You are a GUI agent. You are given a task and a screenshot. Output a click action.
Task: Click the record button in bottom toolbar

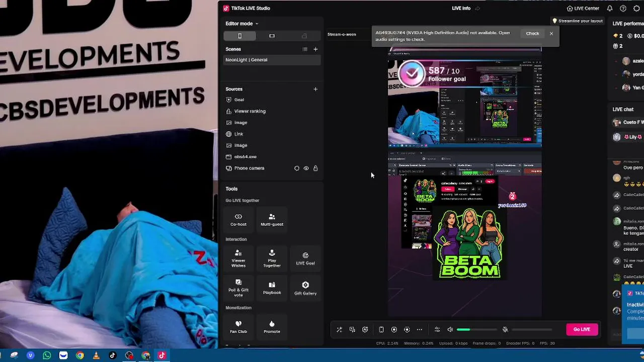click(394, 330)
